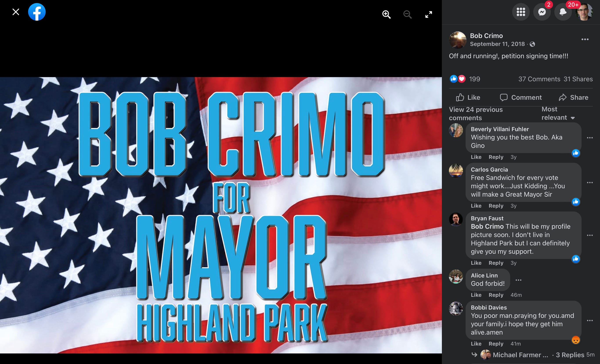Viewport: 600px width, 364px height.
Task: Click the Comment button on the post
Action: pyautogui.click(x=521, y=98)
